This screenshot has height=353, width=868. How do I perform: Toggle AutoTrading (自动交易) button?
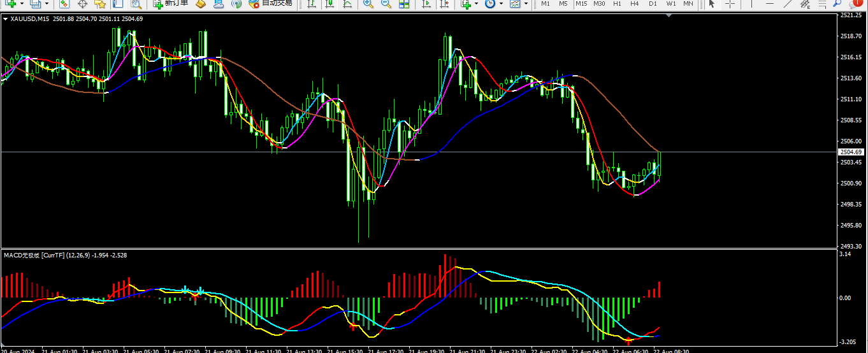(270, 3)
